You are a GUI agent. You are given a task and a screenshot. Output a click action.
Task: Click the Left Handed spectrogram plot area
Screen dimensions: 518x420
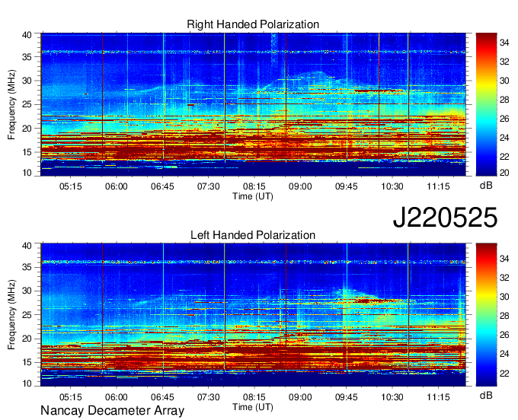(x=253, y=315)
